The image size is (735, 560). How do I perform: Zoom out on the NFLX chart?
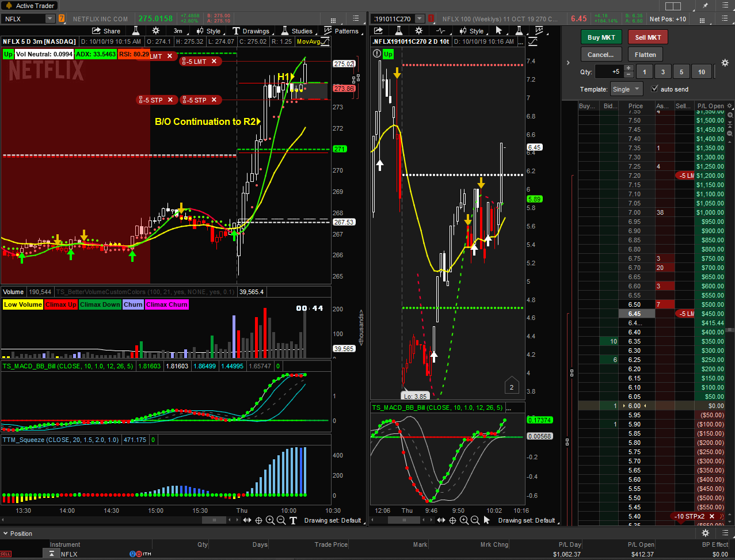[281, 520]
